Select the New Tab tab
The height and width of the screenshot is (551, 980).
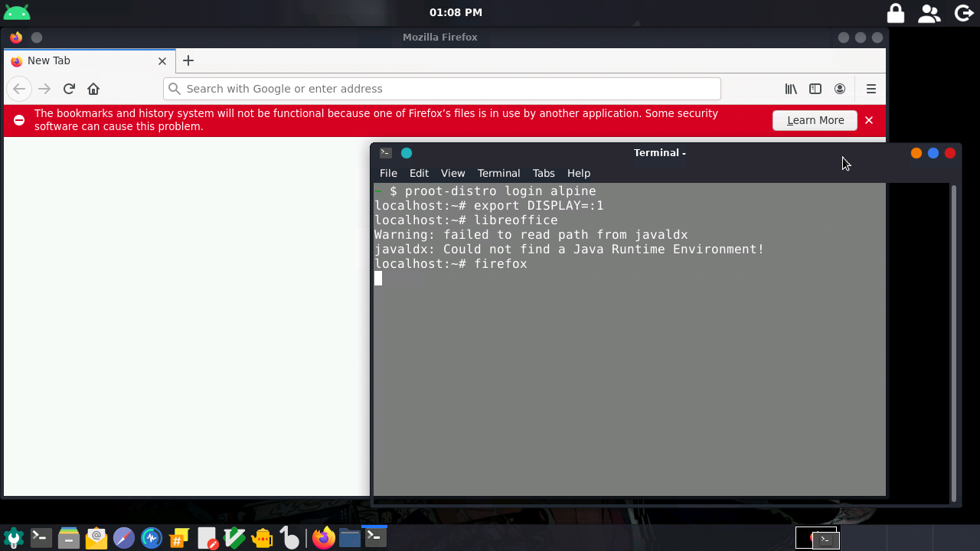tap(89, 60)
